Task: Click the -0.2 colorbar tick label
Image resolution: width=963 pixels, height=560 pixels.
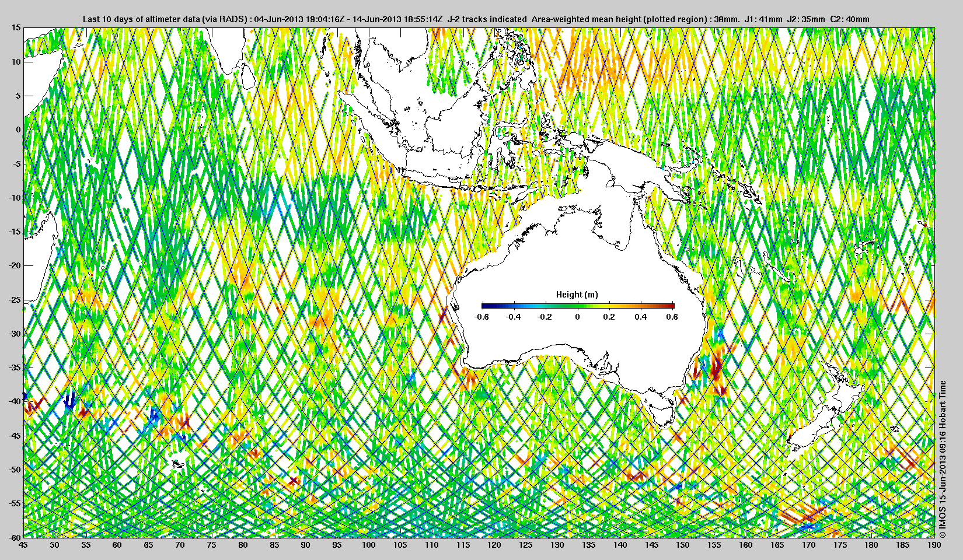Action: click(x=545, y=317)
